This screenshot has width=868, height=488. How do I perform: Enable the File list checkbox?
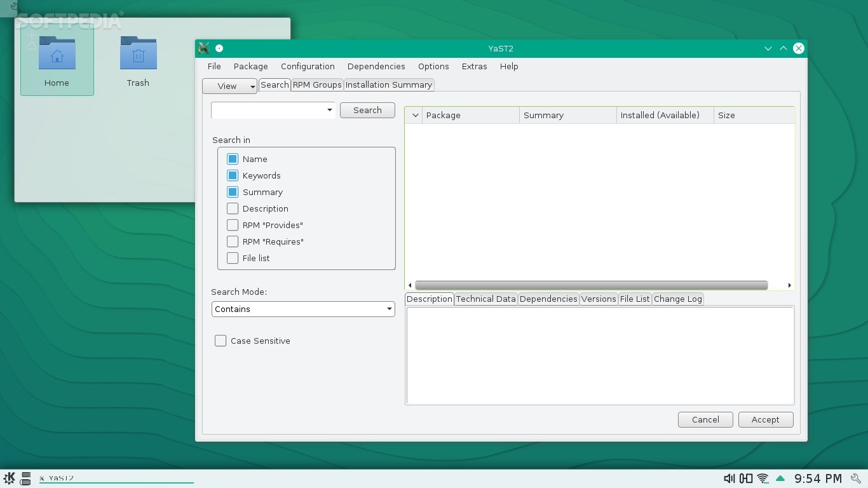[x=233, y=258]
